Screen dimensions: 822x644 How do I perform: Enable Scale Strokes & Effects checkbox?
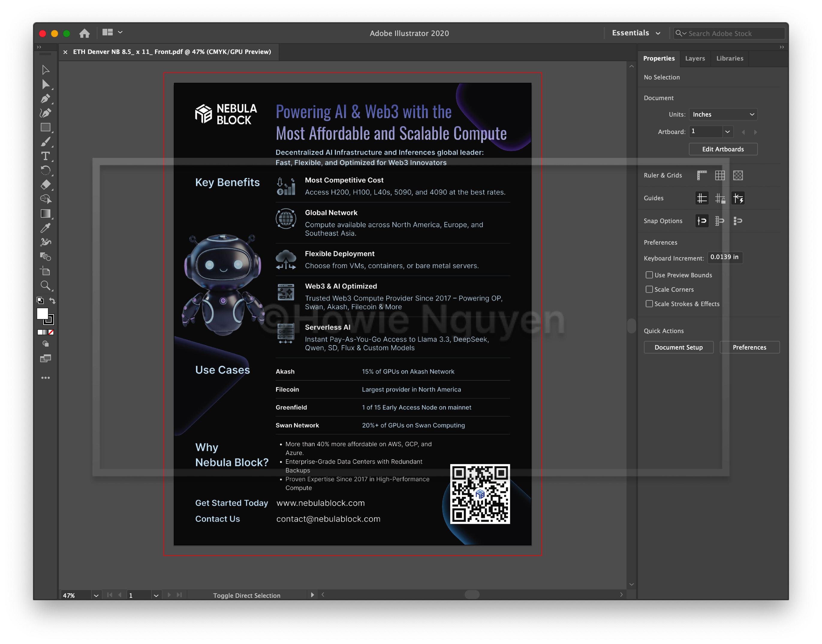click(x=649, y=303)
